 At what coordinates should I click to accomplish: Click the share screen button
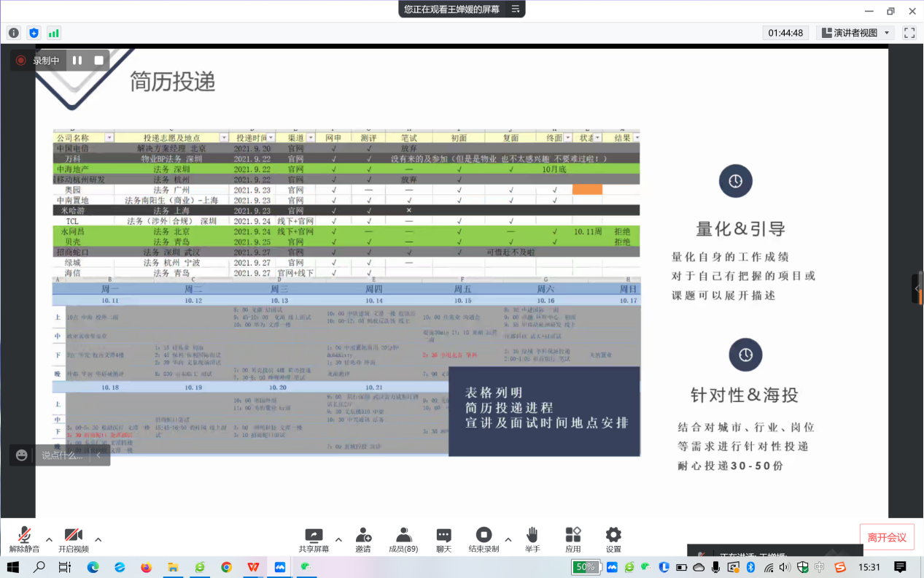(x=314, y=539)
